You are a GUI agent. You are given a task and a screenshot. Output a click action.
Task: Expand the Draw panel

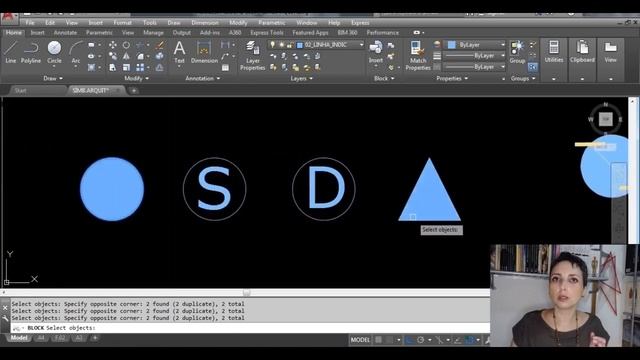pyautogui.click(x=53, y=78)
